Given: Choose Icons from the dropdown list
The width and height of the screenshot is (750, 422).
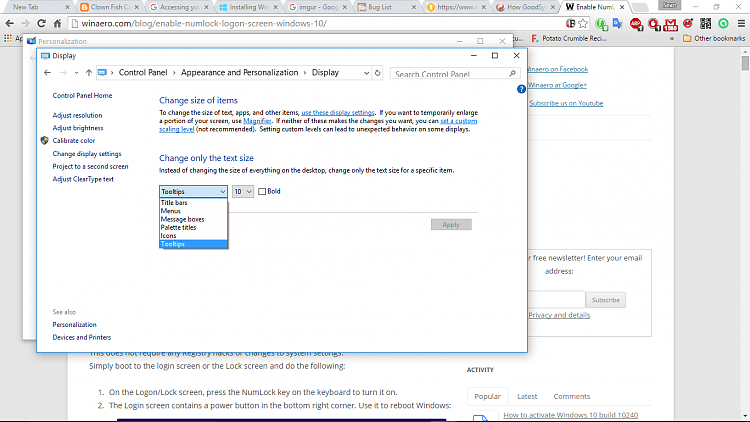Looking at the screenshot, I should [193, 235].
